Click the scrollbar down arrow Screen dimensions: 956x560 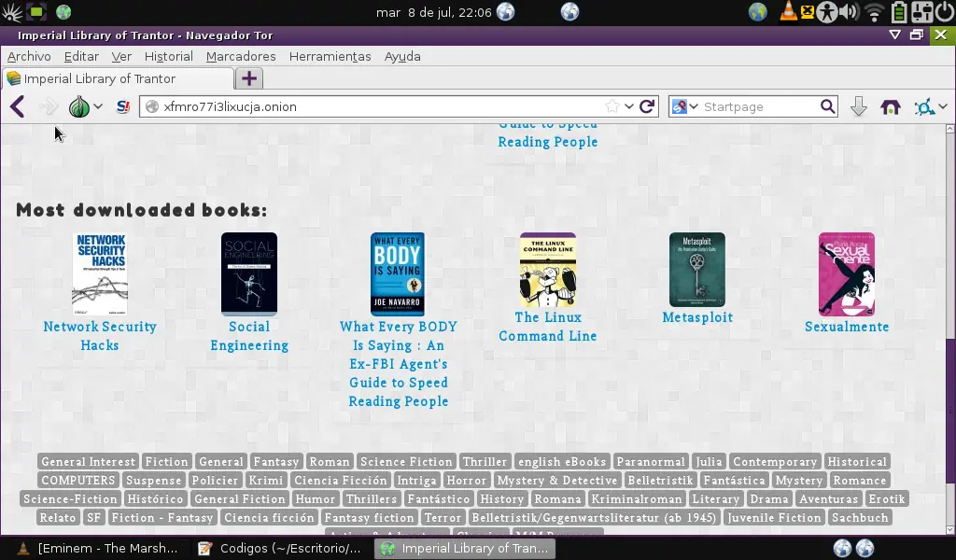(x=950, y=530)
